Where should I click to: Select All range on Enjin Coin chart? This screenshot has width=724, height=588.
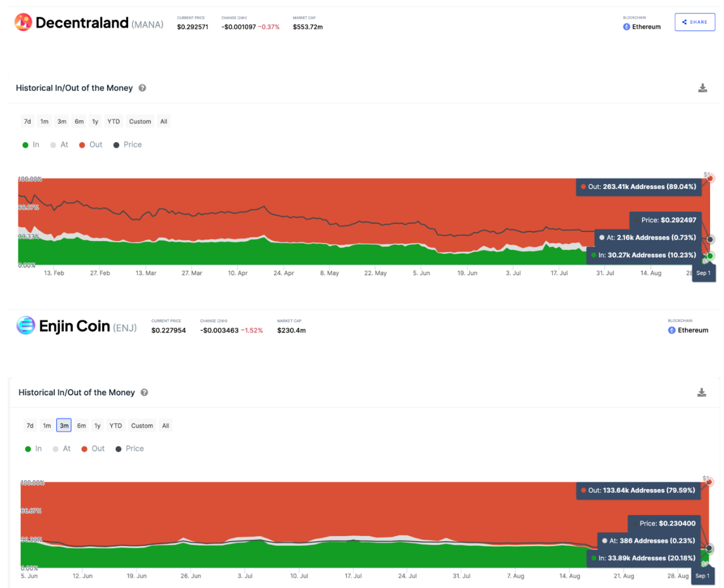point(165,426)
